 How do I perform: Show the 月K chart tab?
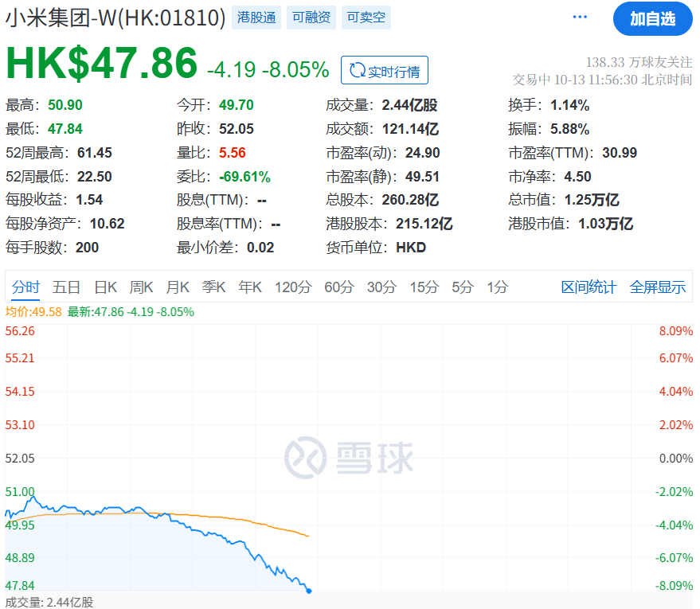pos(178,287)
